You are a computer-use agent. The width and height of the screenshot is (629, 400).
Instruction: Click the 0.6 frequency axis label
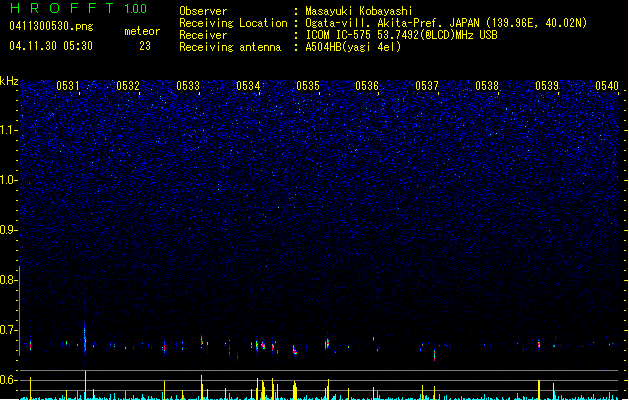8,380
